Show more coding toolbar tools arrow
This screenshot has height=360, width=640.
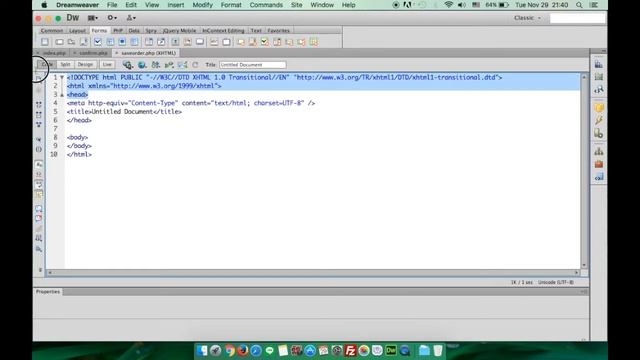pos(40,270)
